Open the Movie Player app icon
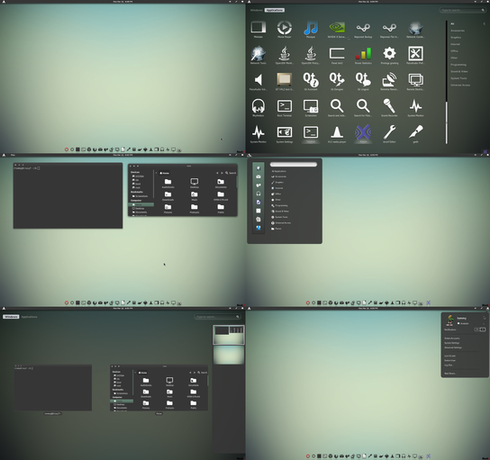The width and height of the screenshot is (490, 460). click(284, 28)
